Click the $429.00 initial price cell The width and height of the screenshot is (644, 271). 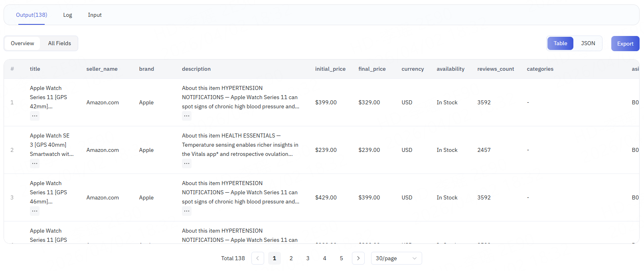326,197
